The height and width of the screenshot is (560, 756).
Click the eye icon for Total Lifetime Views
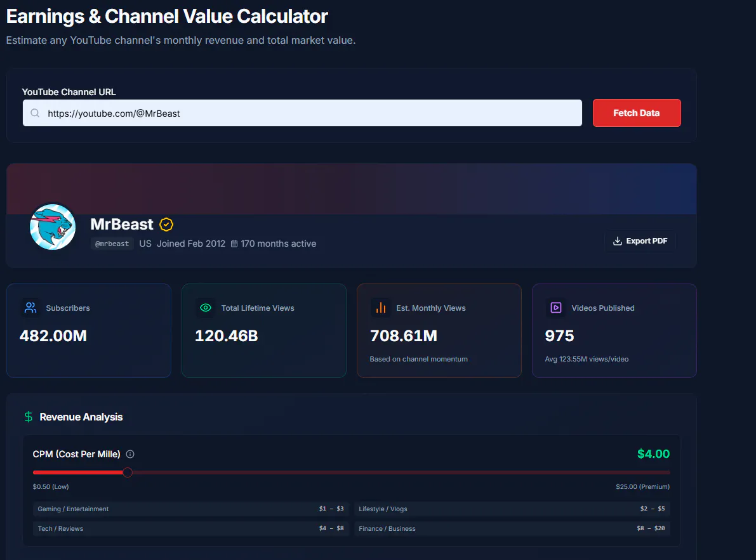coord(206,308)
